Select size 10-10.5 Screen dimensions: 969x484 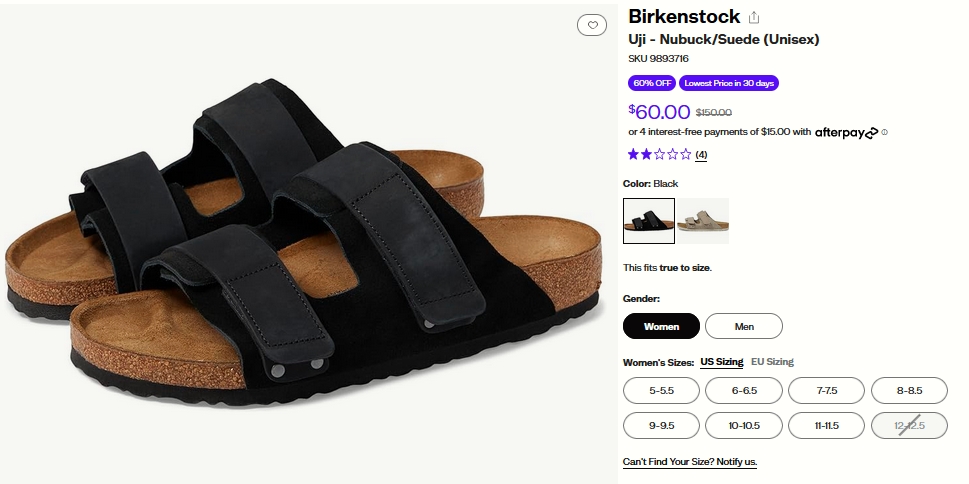click(744, 425)
